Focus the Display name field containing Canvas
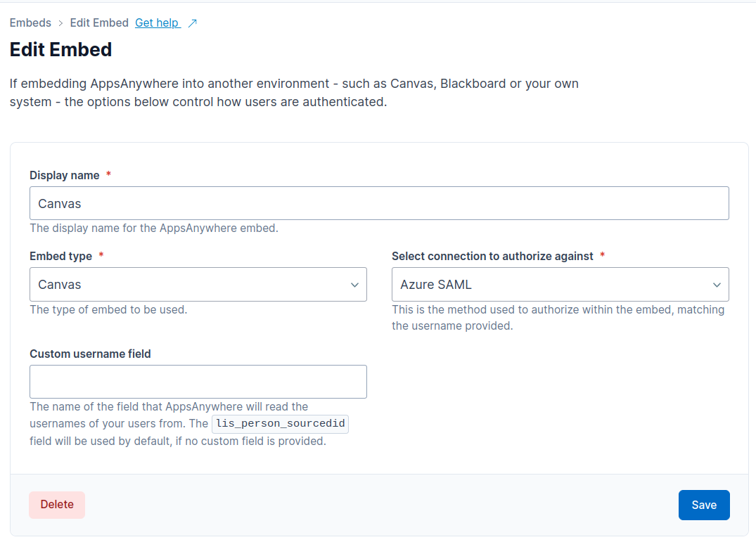This screenshot has height=542, width=756. [x=379, y=204]
